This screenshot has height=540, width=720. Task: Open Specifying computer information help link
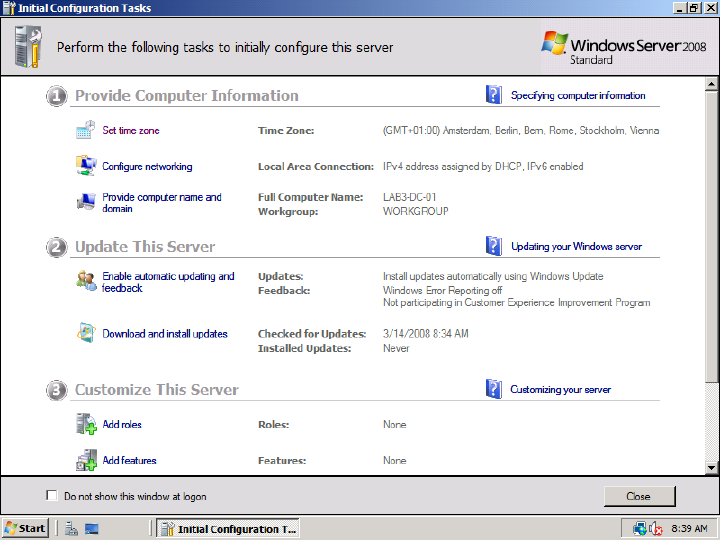[x=578, y=96]
